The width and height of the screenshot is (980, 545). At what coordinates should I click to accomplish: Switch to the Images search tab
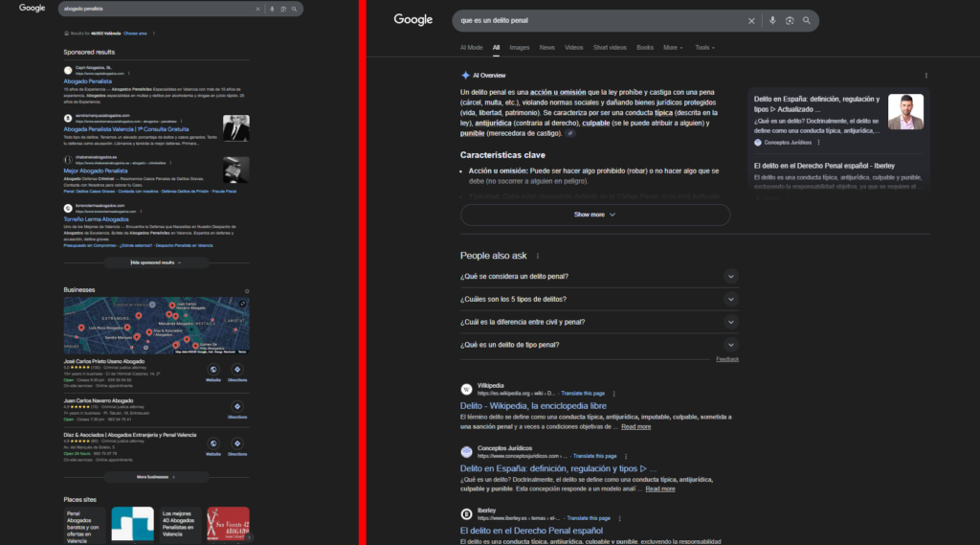tap(519, 47)
